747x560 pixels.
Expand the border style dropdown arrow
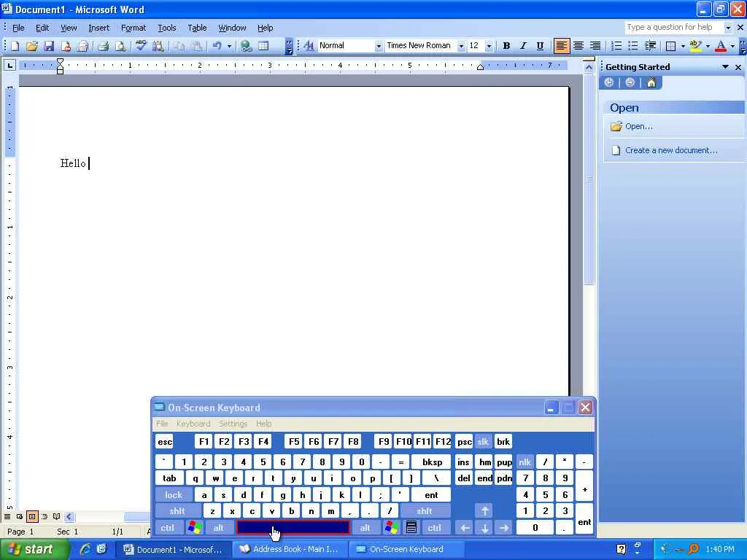coord(683,46)
